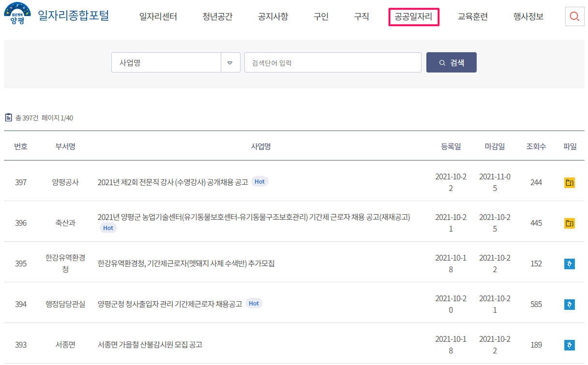Select the highlighted 공공일자리 menu
Viewport: 588px width, 365px height.
[414, 16]
